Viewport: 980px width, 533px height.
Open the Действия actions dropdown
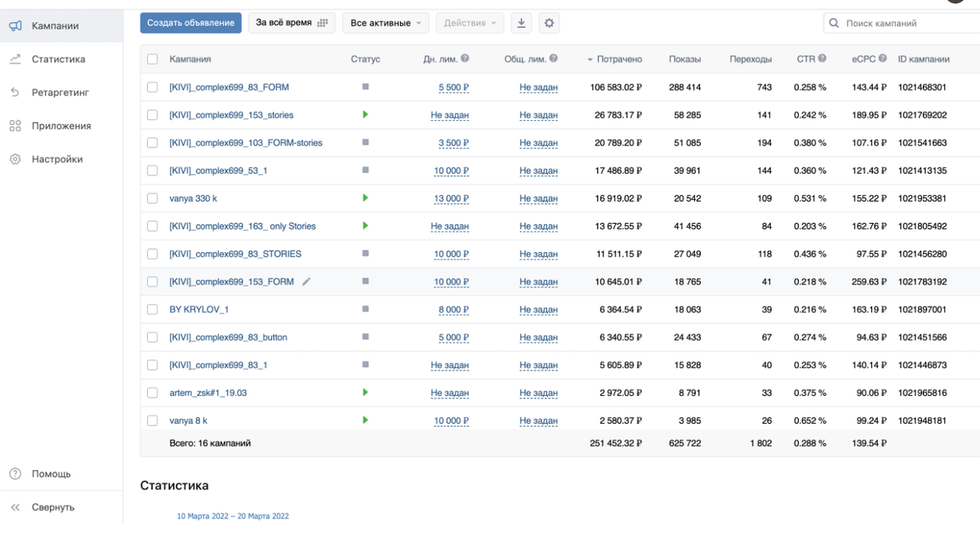click(x=470, y=23)
